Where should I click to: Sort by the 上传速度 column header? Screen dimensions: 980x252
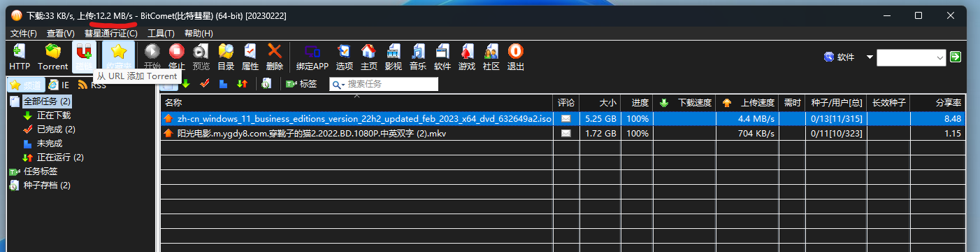click(747, 103)
